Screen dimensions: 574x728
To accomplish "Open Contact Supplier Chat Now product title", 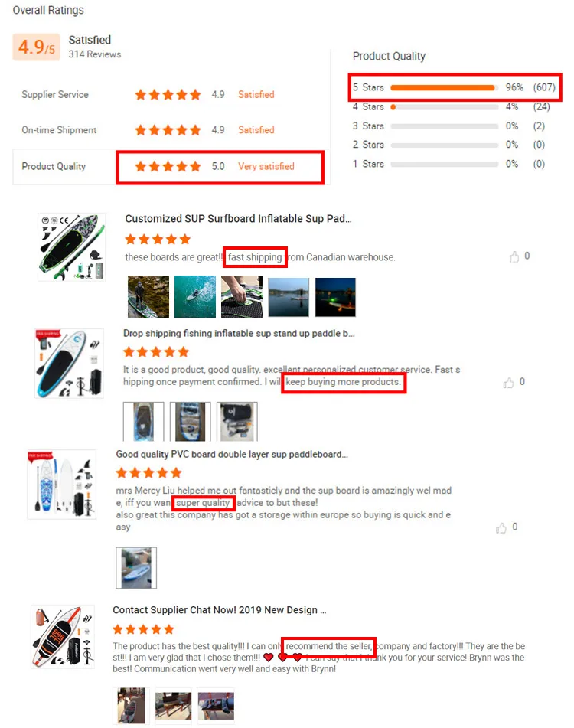I will (219, 610).
